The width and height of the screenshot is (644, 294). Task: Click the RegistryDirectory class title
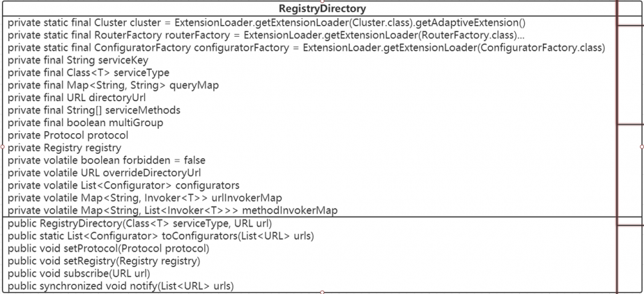[322, 9]
